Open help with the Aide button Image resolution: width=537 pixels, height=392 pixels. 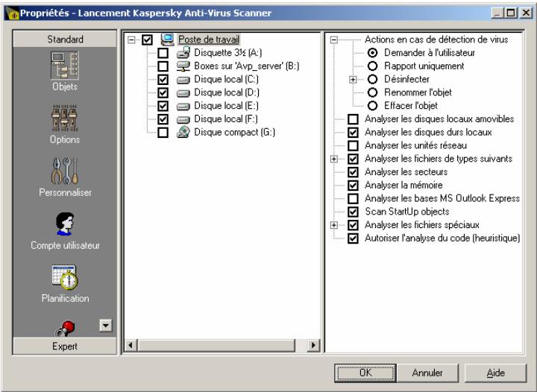tap(495, 373)
